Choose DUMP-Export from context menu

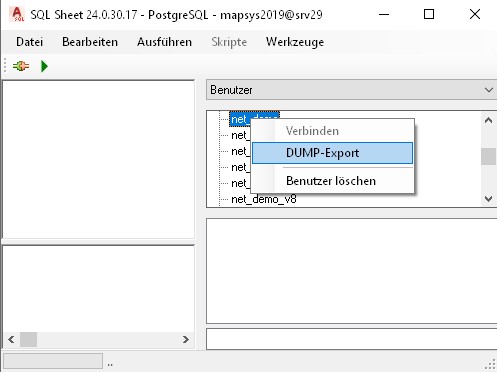pos(332,153)
